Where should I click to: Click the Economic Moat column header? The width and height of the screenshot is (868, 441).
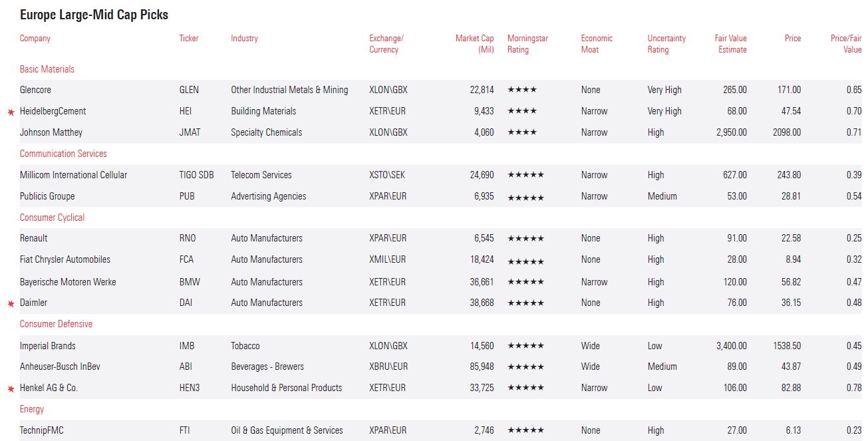point(597,44)
